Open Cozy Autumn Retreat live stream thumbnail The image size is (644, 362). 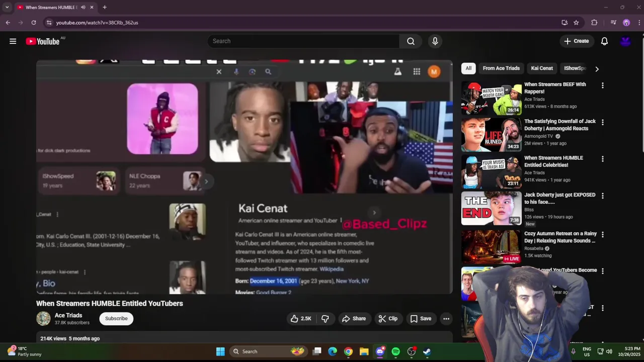coord(491,247)
